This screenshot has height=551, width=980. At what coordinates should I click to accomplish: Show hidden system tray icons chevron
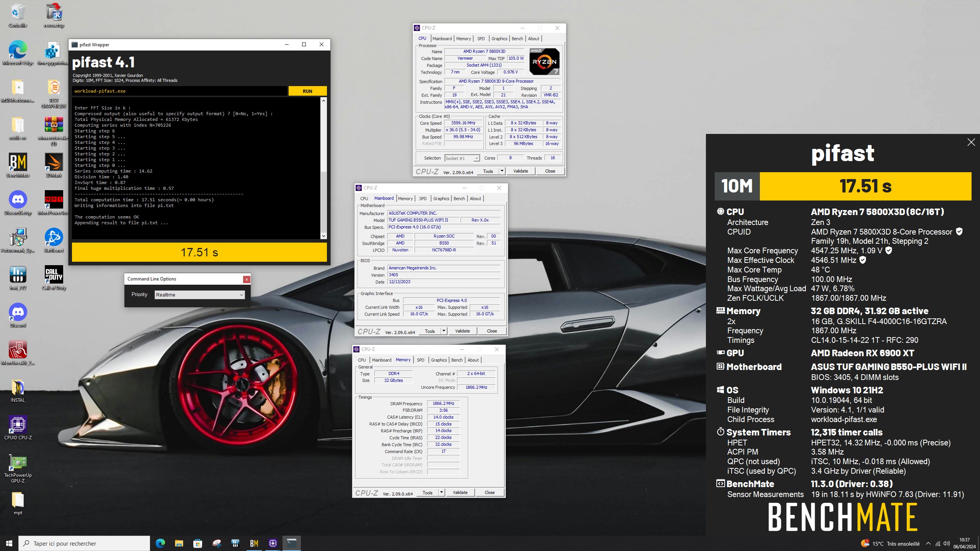tap(928, 543)
